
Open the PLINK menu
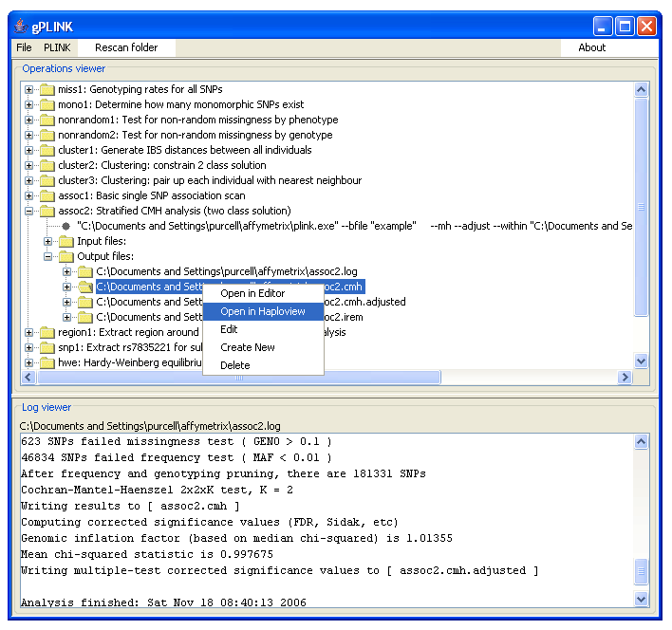pos(57,47)
